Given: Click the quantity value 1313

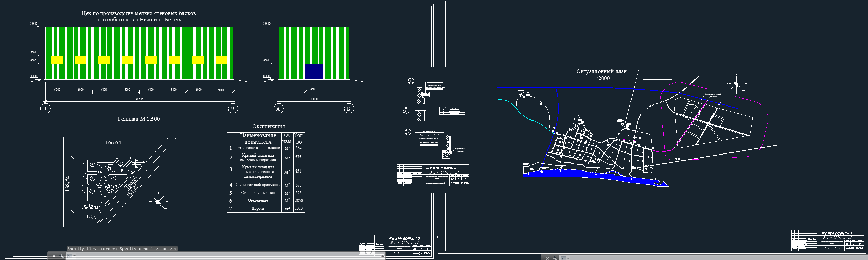Looking at the screenshot, I should click(299, 208).
